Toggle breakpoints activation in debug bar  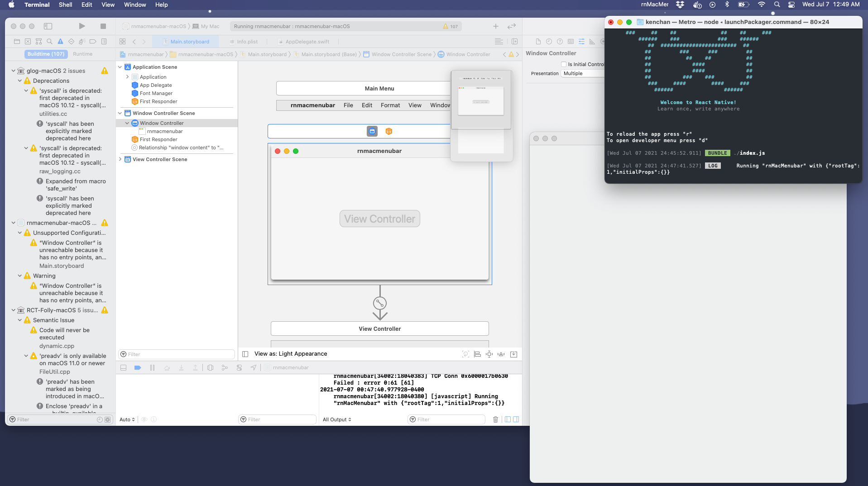138,367
